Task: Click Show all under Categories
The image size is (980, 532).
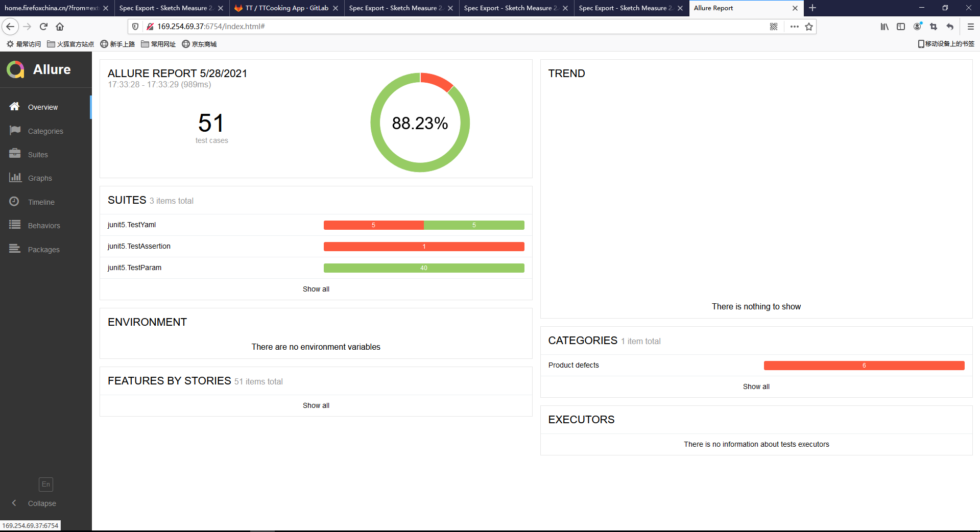Action: tap(756, 386)
